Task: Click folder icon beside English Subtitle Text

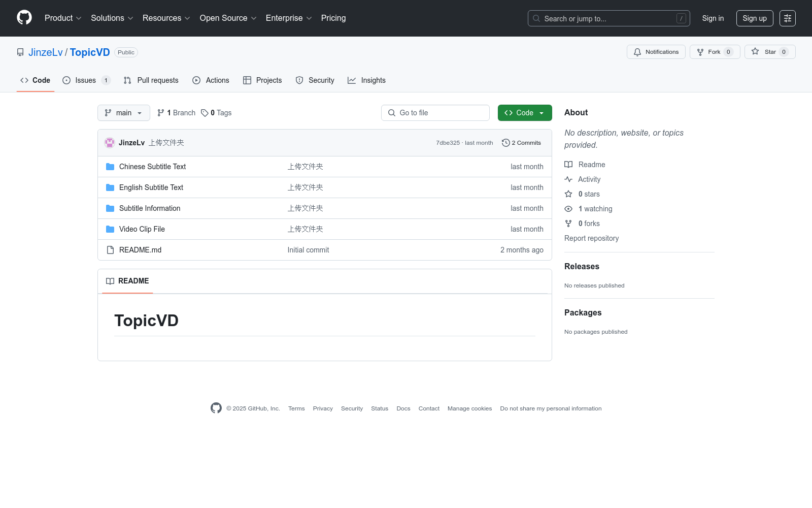Action: [x=110, y=187]
